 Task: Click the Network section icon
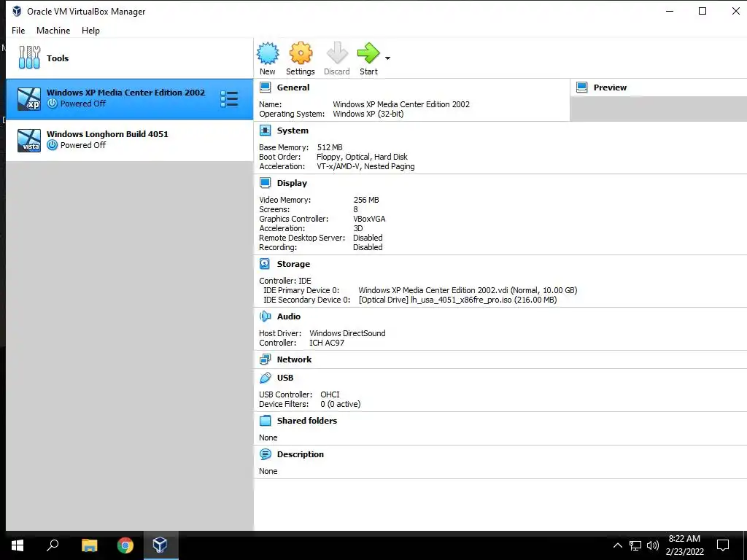coord(266,359)
